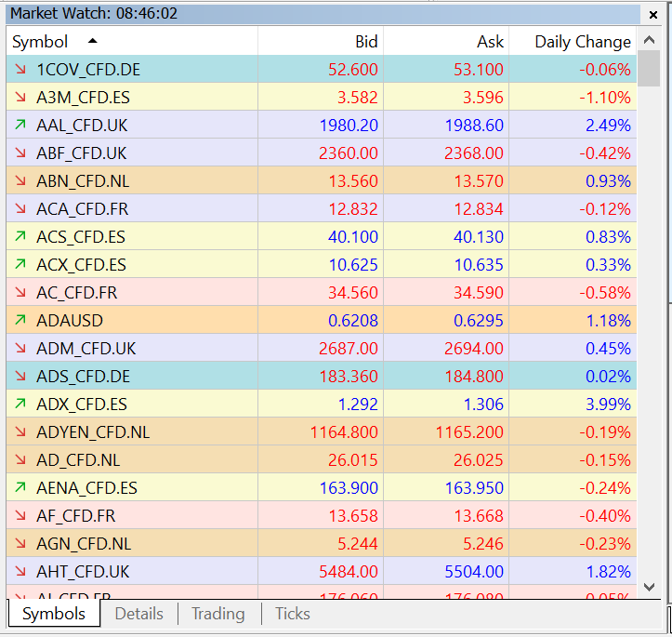Sort by the Symbol column header
Viewport: 672px width, 637px height.
[x=41, y=42]
